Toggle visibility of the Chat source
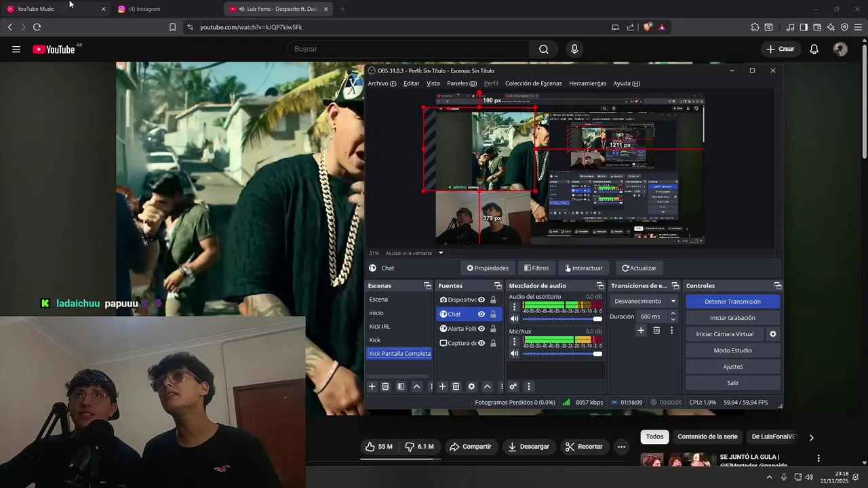This screenshot has width=868, height=488. (x=481, y=314)
